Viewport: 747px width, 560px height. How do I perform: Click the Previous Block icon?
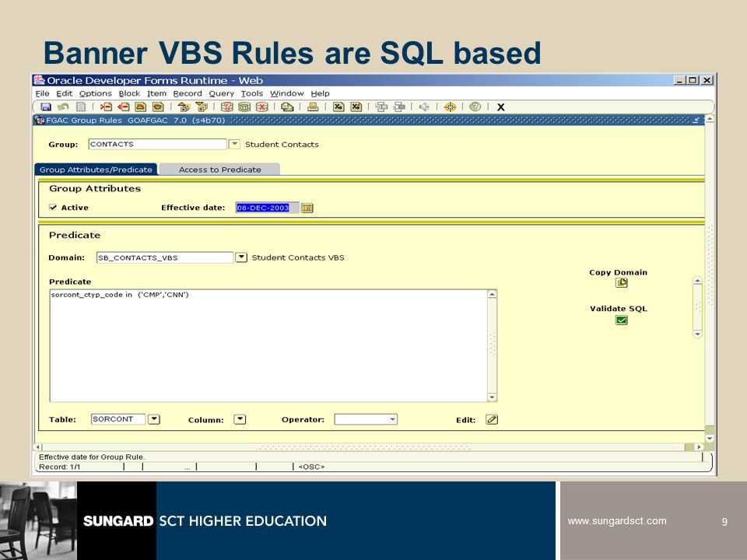click(x=184, y=107)
